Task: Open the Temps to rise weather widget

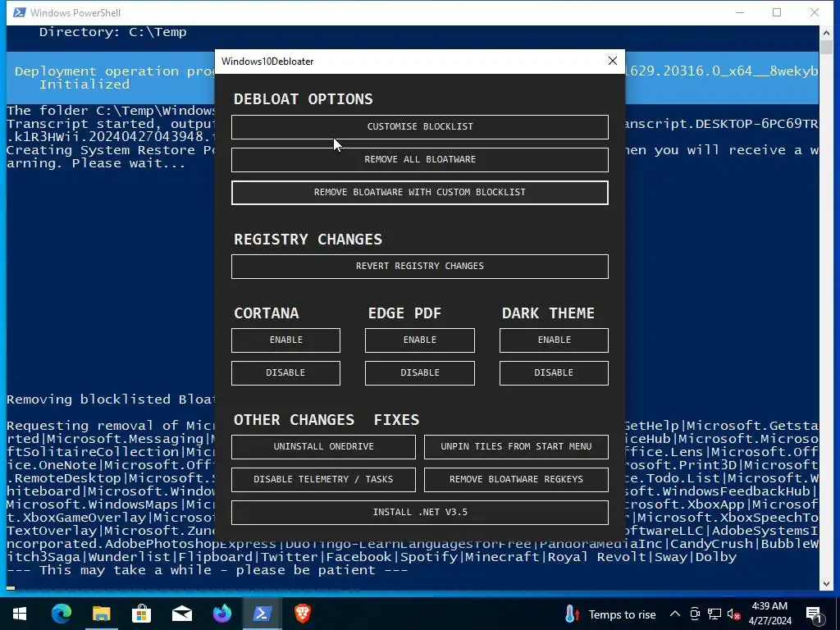Action: pos(610,614)
